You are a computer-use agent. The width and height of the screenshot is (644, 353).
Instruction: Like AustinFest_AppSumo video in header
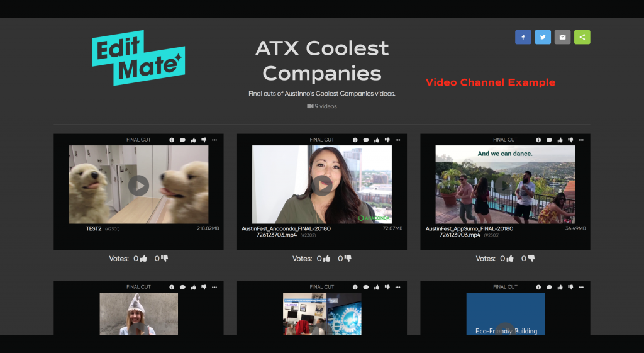(x=560, y=140)
